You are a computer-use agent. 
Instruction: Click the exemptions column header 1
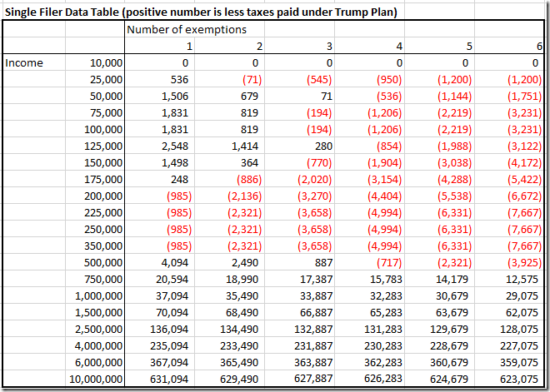click(160, 47)
